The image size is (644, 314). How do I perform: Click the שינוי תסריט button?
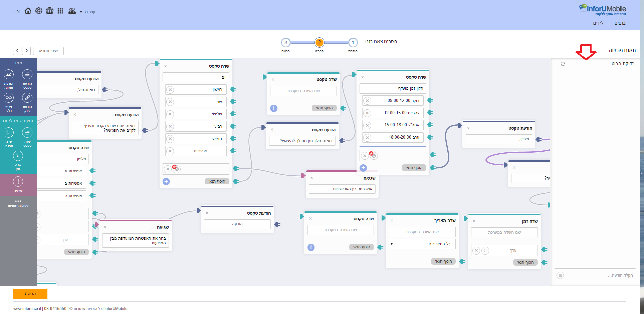(x=48, y=51)
